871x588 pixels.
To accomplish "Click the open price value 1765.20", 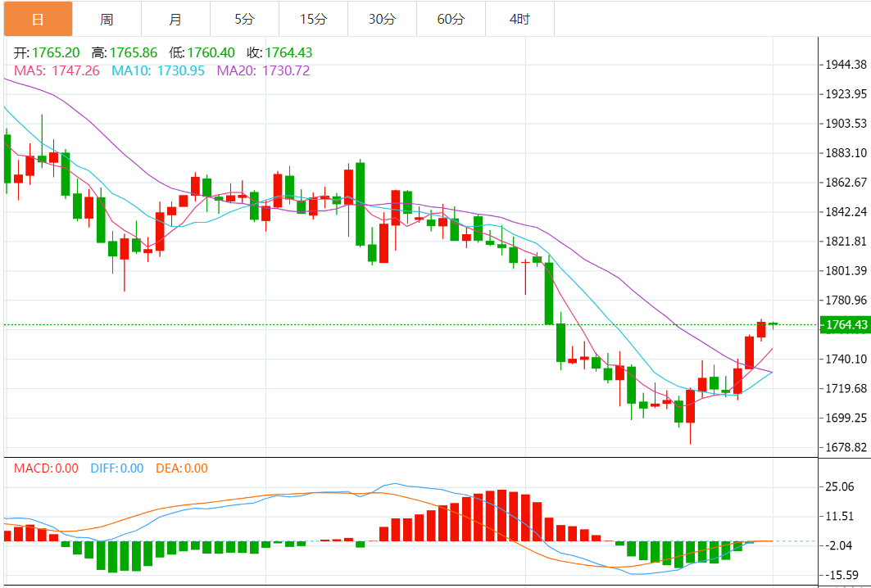I will pos(56,52).
